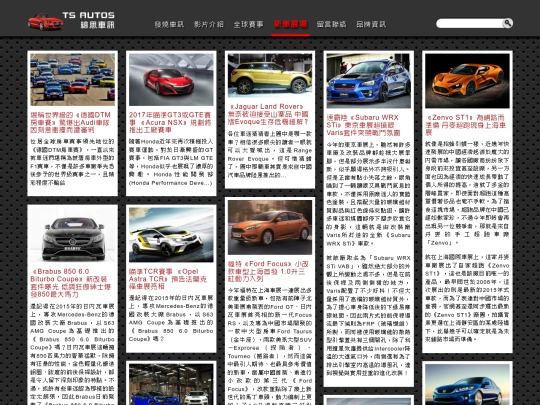Click the Zenvo article first paragraph
The width and height of the screenshot is (540, 405).
coord(467,194)
